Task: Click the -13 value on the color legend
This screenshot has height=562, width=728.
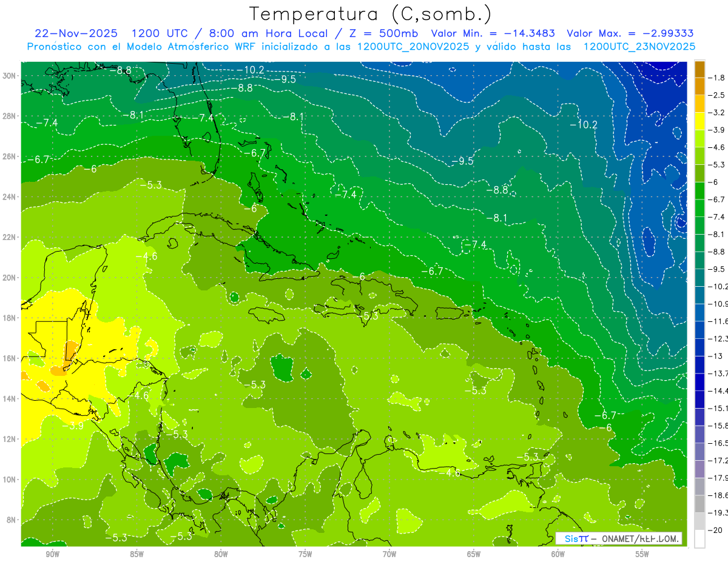Action: click(x=716, y=356)
